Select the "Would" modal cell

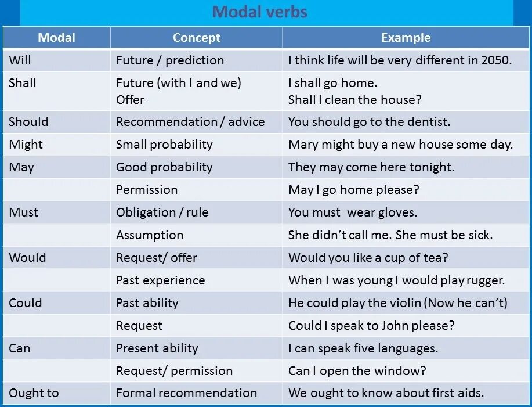[x=27, y=258]
